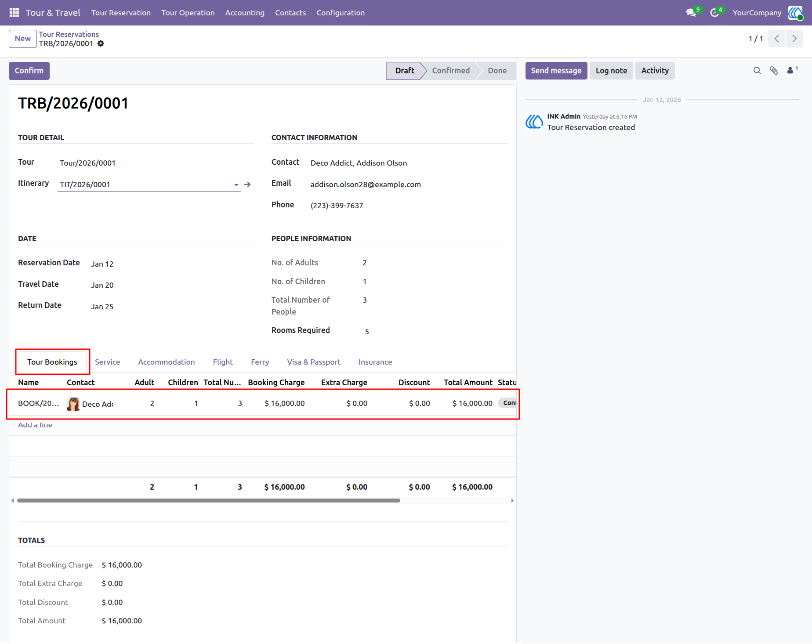Select the Confirmed status stage

[451, 71]
